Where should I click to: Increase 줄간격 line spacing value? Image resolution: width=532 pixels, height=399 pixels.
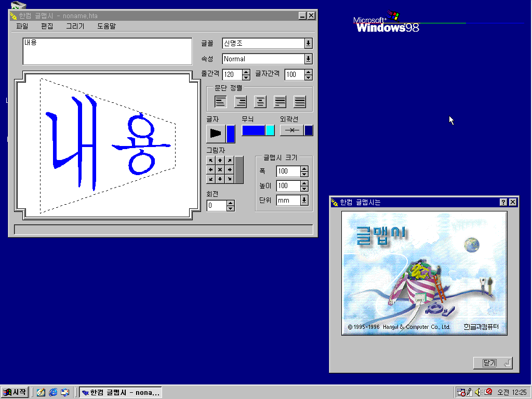pyautogui.click(x=246, y=72)
